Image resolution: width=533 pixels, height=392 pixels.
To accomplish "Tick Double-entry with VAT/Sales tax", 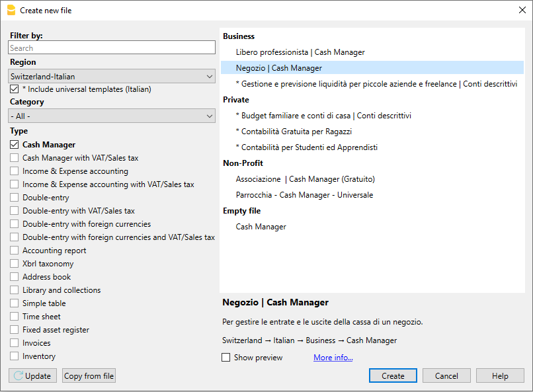I will click(x=15, y=211).
